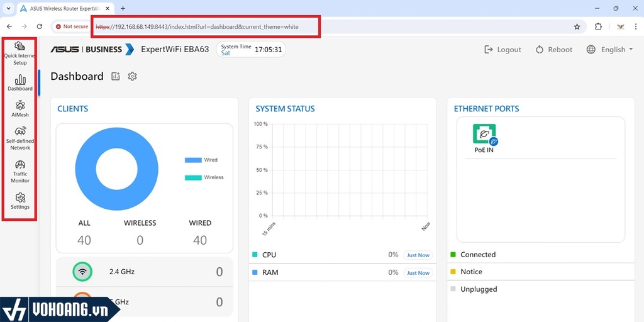Click the Reboot button
This screenshot has height=322, width=644.
554,50
